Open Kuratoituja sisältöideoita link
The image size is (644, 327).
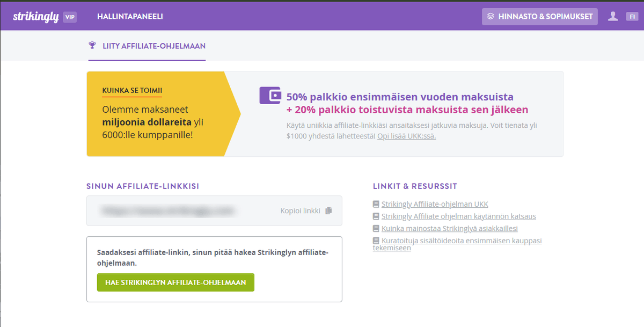457,244
